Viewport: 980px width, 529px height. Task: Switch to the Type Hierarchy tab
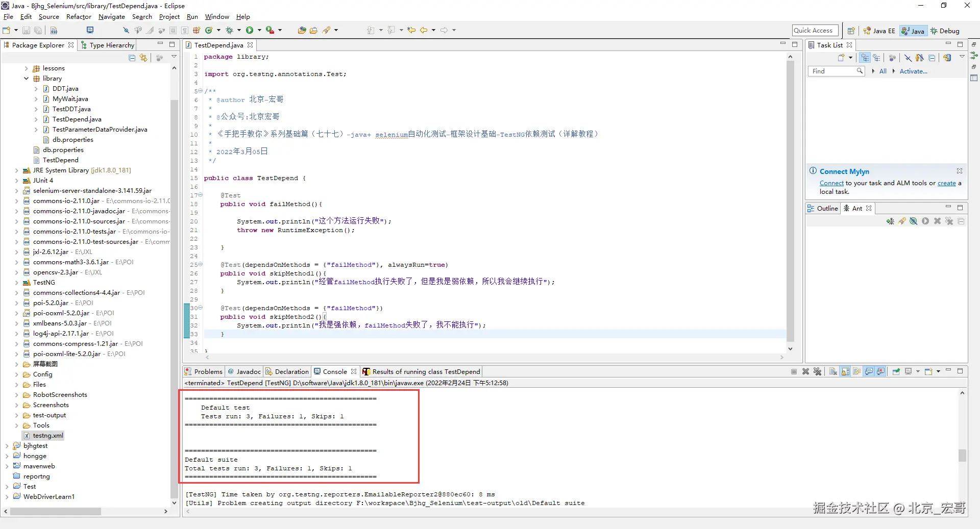107,45
